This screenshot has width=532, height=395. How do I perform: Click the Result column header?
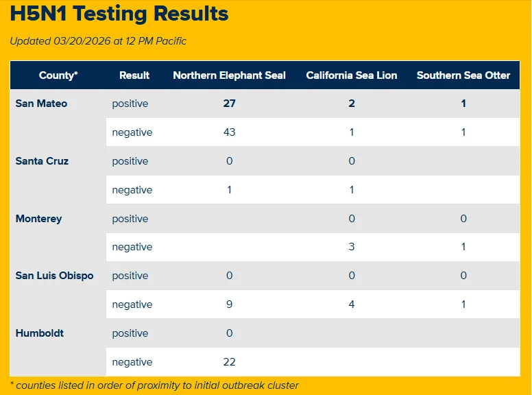pyautogui.click(x=134, y=75)
